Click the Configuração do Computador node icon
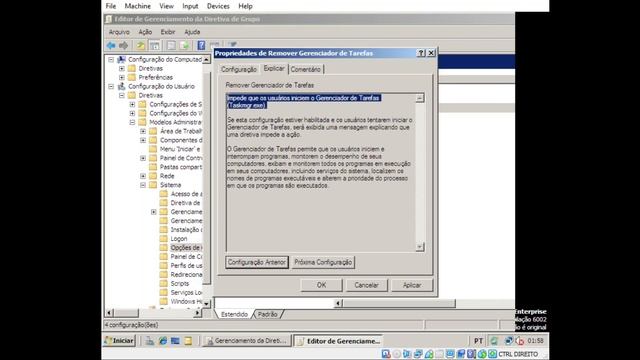Image resolution: width=640 pixels, height=360 pixels. 121,60
